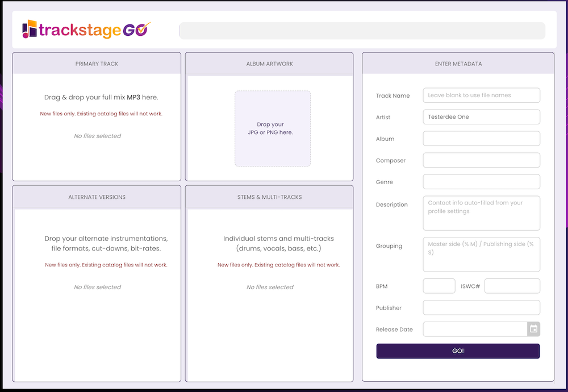The image size is (568, 392).
Task: Focus the Publisher input field
Action: coord(482,307)
